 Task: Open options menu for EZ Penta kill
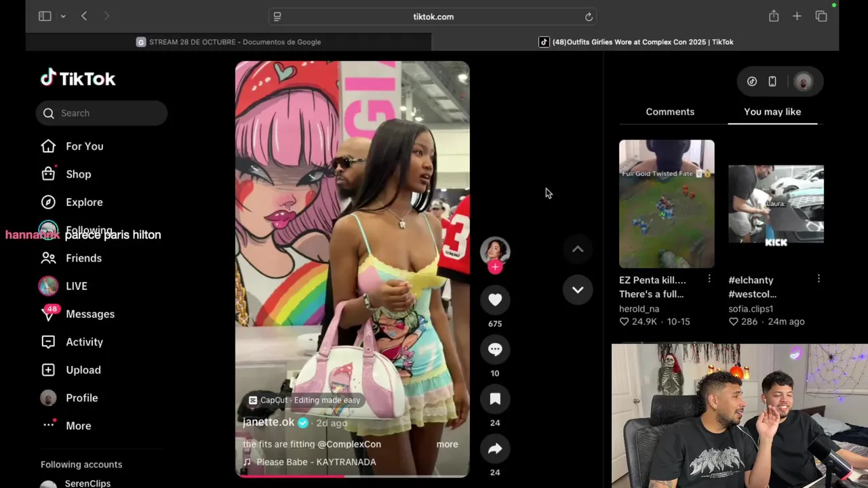[x=709, y=279]
